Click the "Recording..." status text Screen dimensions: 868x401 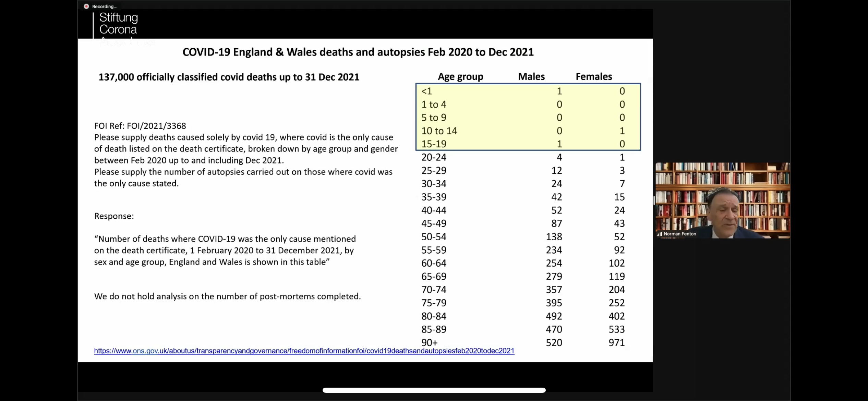click(105, 7)
